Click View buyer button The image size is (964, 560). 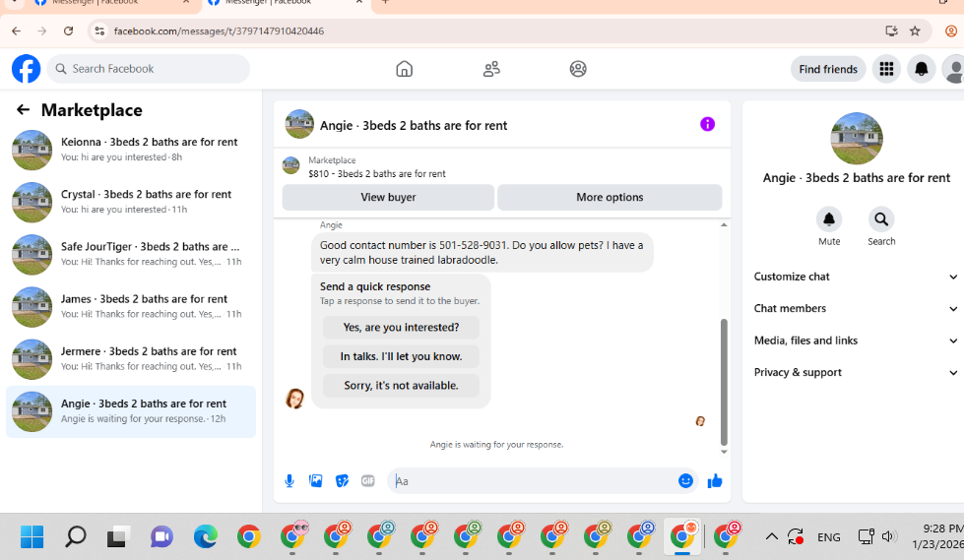(388, 197)
